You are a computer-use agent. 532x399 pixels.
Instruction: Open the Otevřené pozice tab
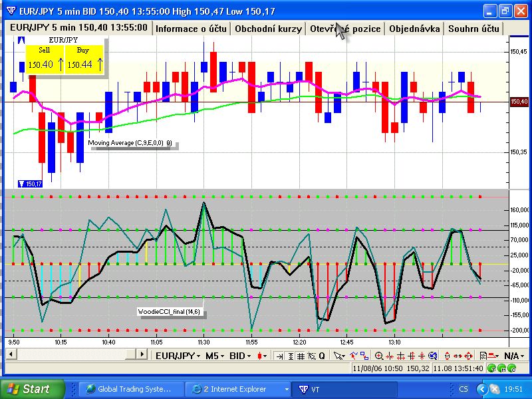click(345, 29)
